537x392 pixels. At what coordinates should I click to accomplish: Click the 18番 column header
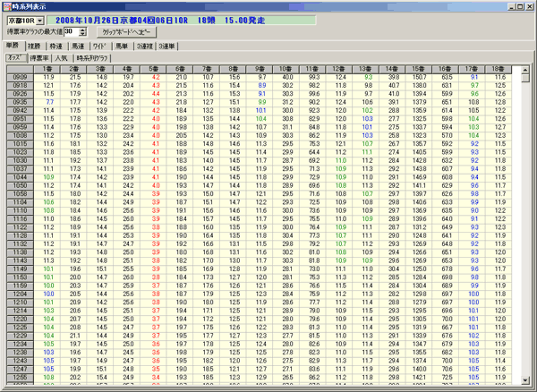coord(499,69)
